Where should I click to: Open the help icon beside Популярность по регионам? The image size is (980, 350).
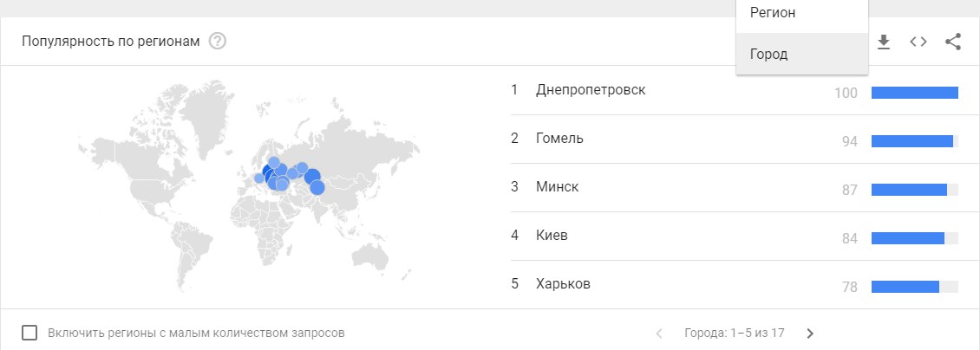click(218, 41)
